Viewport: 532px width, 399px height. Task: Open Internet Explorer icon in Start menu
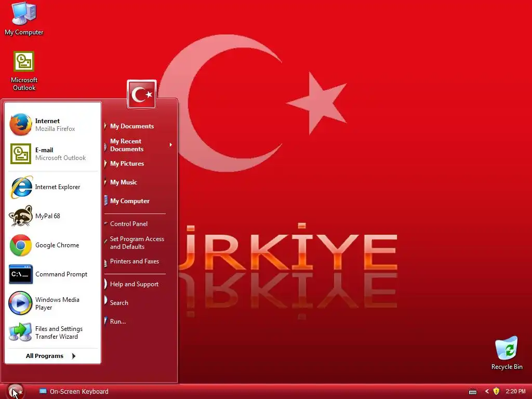21,187
